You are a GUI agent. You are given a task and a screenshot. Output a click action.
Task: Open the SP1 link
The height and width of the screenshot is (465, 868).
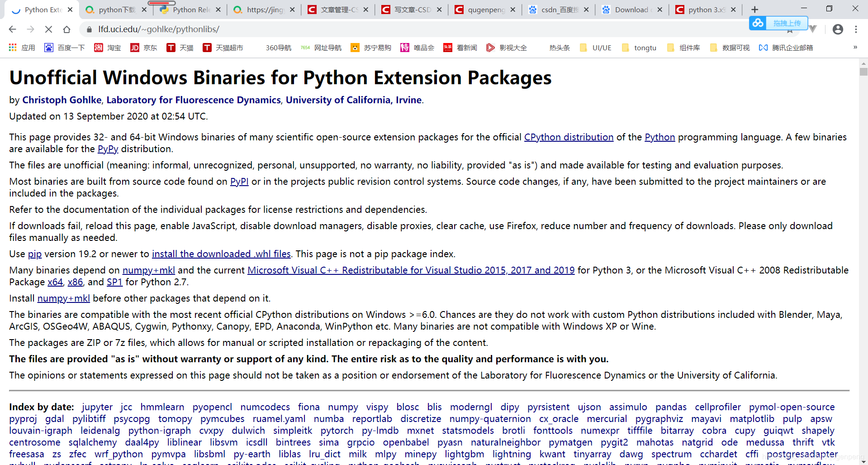(x=114, y=282)
